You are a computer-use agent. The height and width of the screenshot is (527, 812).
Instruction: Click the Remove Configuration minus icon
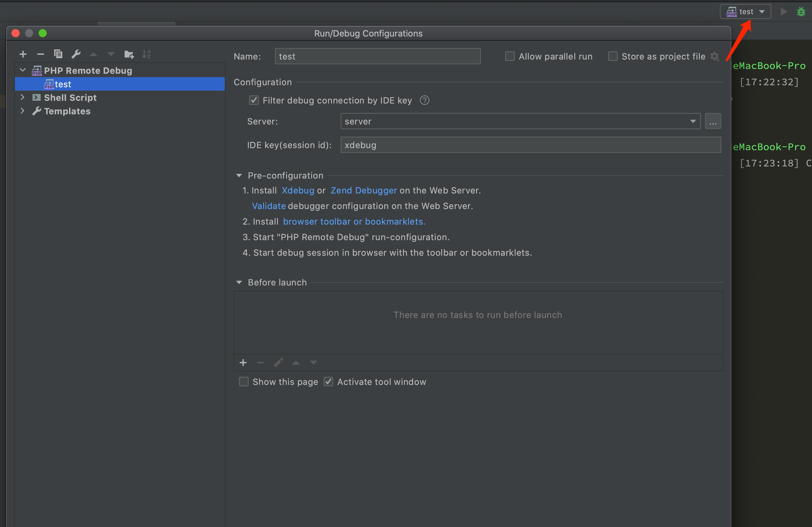coord(41,54)
